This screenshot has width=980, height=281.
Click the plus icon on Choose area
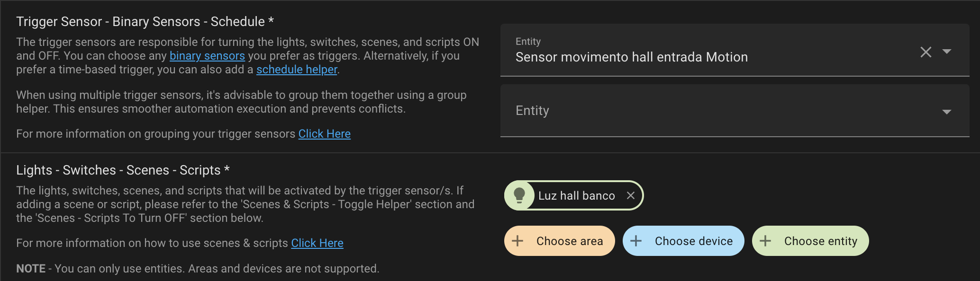[x=517, y=241]
